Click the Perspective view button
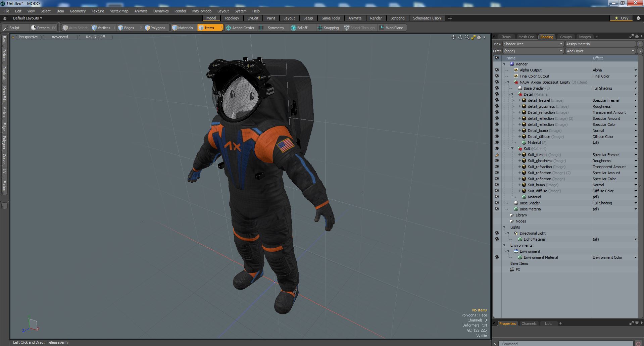The width and height of the screenshot is (644, 346). (28, 37)
